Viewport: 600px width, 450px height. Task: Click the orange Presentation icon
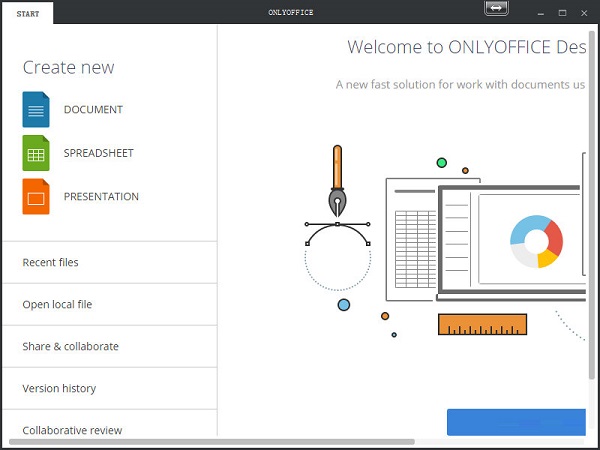coord(36,197)
